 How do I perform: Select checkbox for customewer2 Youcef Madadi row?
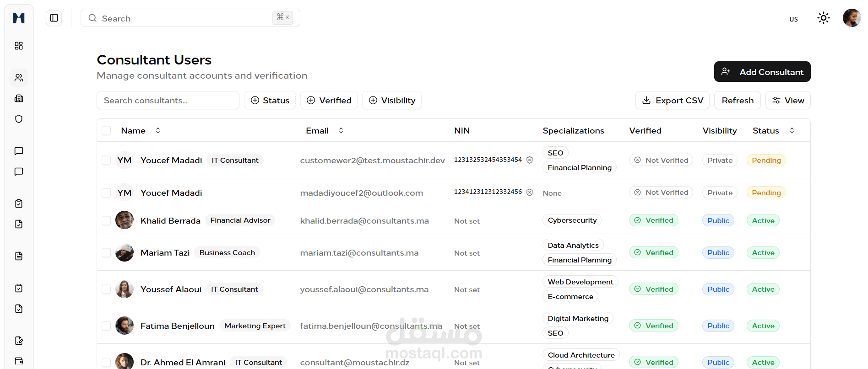106,160
